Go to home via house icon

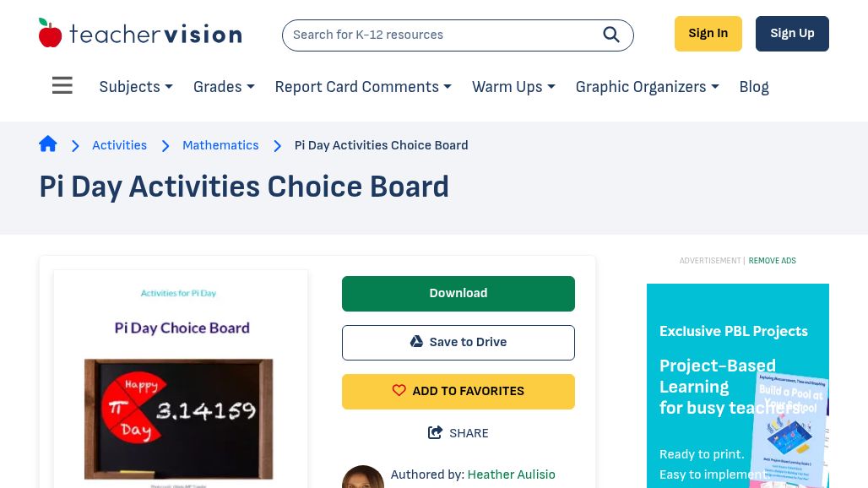[x=48, y=144]
